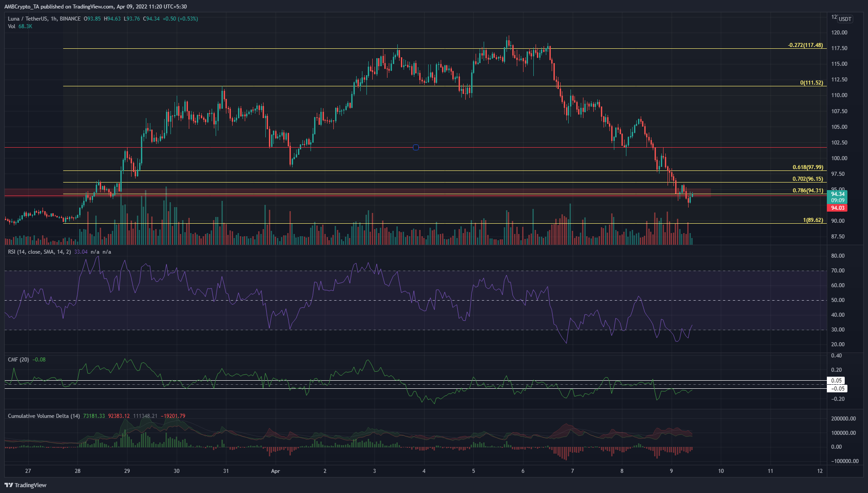Click the 0(111.52) Fibonacci level label
The image size is (868, 493).
tap(811, 83)
